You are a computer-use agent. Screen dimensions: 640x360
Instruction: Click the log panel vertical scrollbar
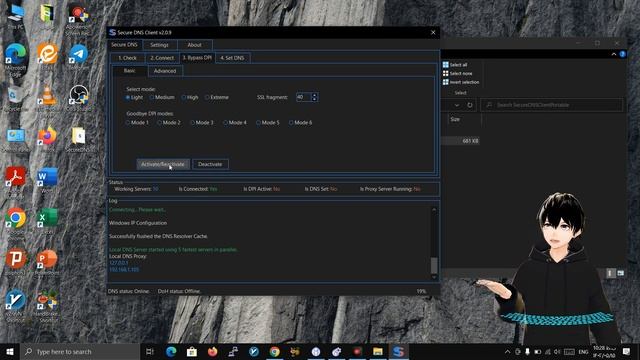pyautogui.click(x=434, y=243)
